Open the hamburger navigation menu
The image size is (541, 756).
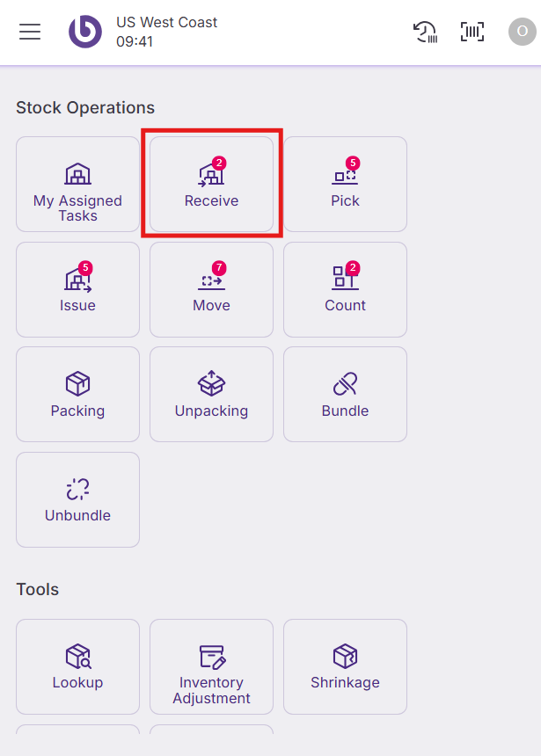click(30, 32)
